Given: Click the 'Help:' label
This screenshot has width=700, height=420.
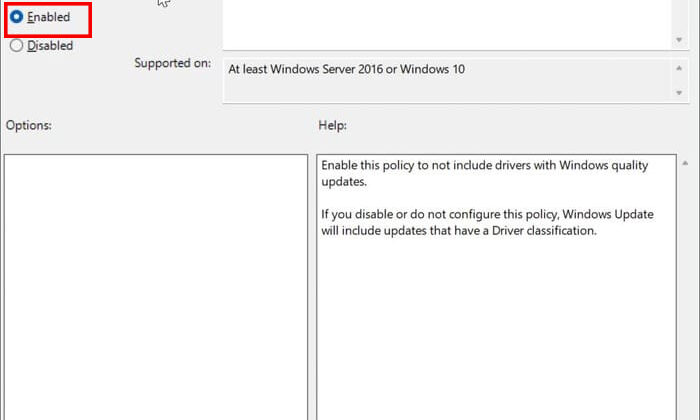Looking at the screenshot, I should pyautogui.click(x=332, y=125).
